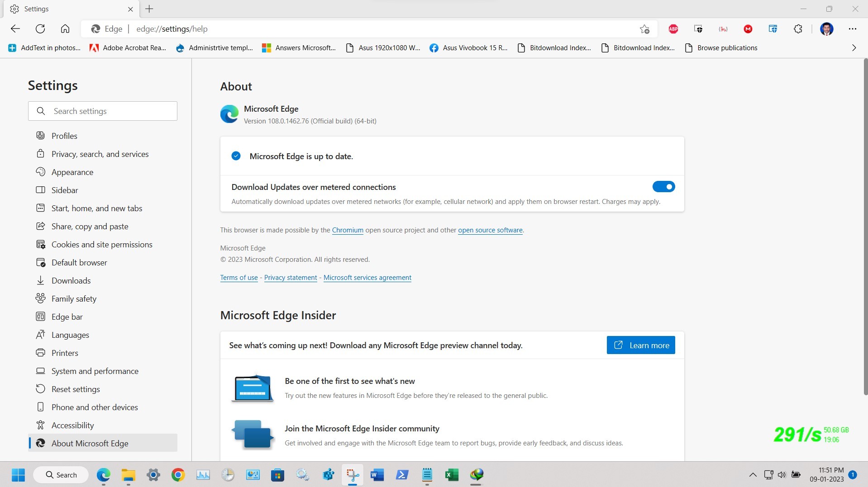
Task: Open Microsoft Store from the taskbar
Action: tap(277, 475)
